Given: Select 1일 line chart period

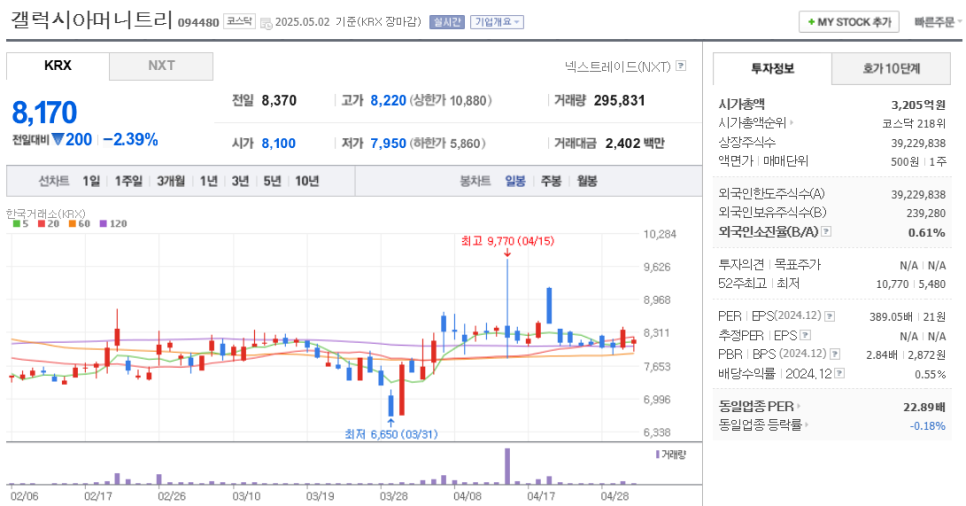Looking at the screenshot, I should (91, 181).
